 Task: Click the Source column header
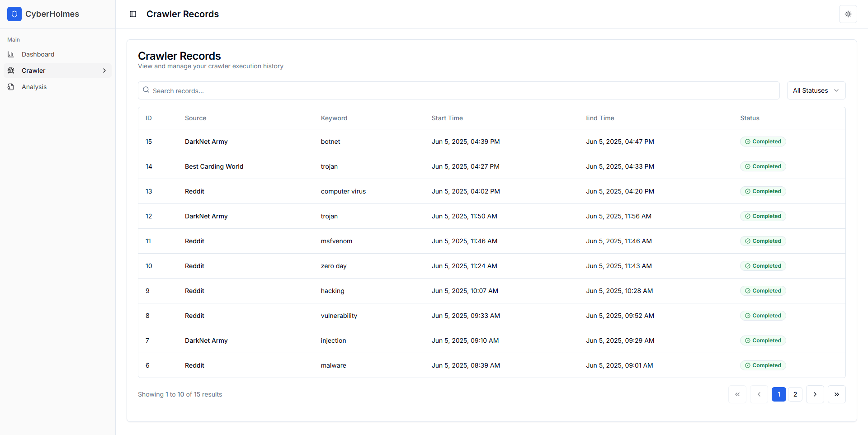[x=195, y=118]
